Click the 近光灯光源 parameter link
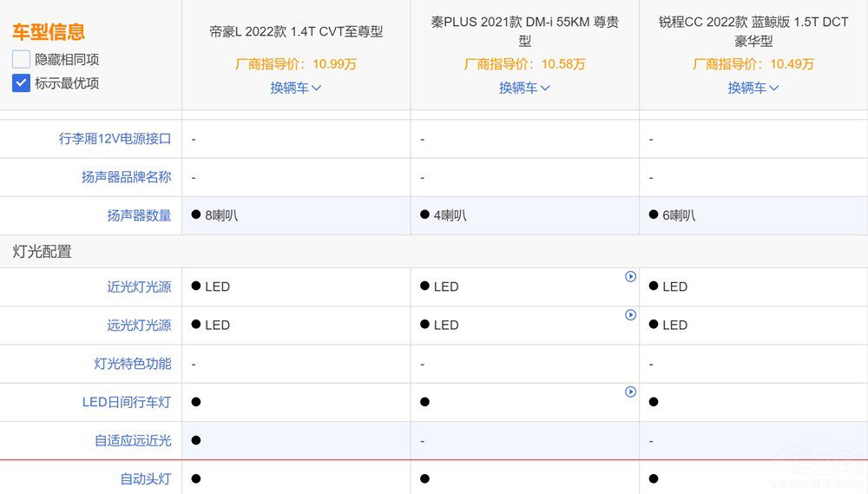The height and width of the screenshot is (494, 868). 139,287
